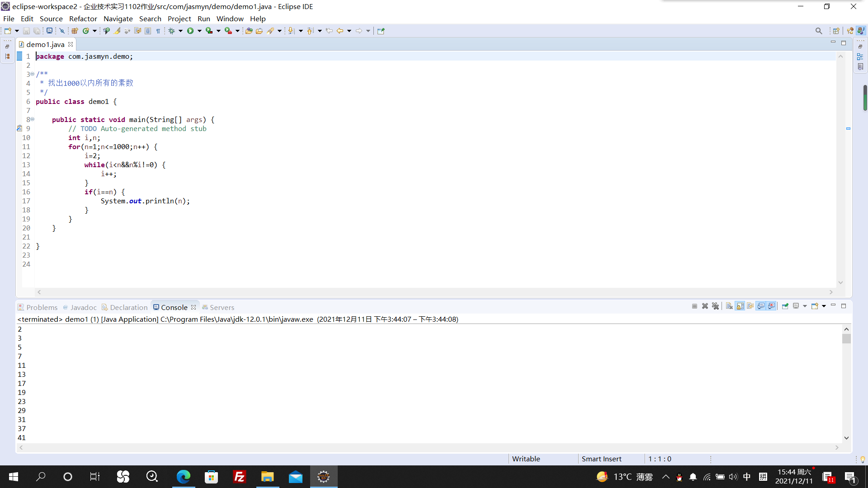868x488 pixels.
Task: Switch to the Problems tab
Action: (x=42, y=307)
